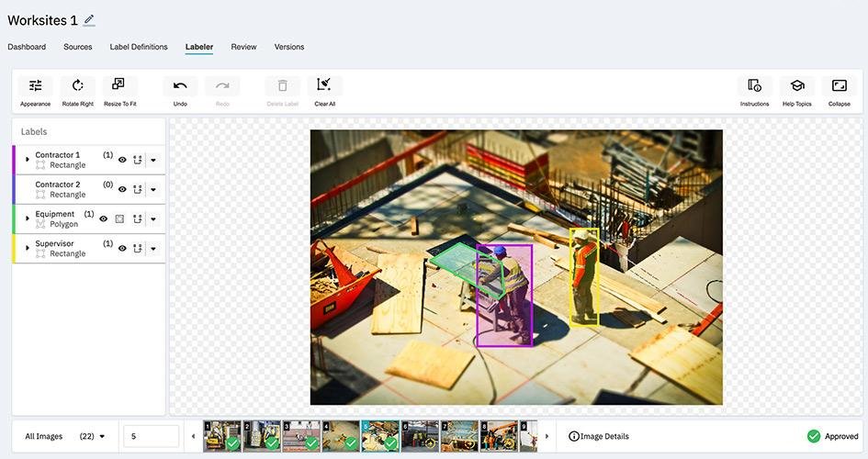The height and width of the screenshot is (459, 868).
Task: Click the Resize To Fit icon
Action: [x=119, y=87]
